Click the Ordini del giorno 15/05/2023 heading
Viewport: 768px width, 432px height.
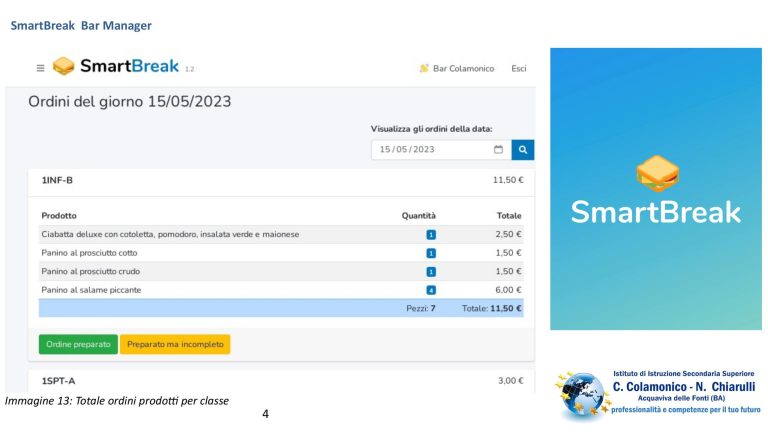(129, 101)
